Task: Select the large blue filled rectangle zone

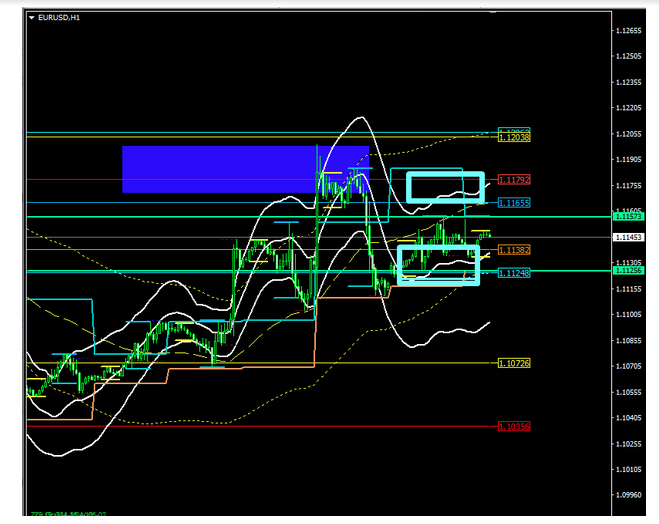Action: (x=245, y=169)
